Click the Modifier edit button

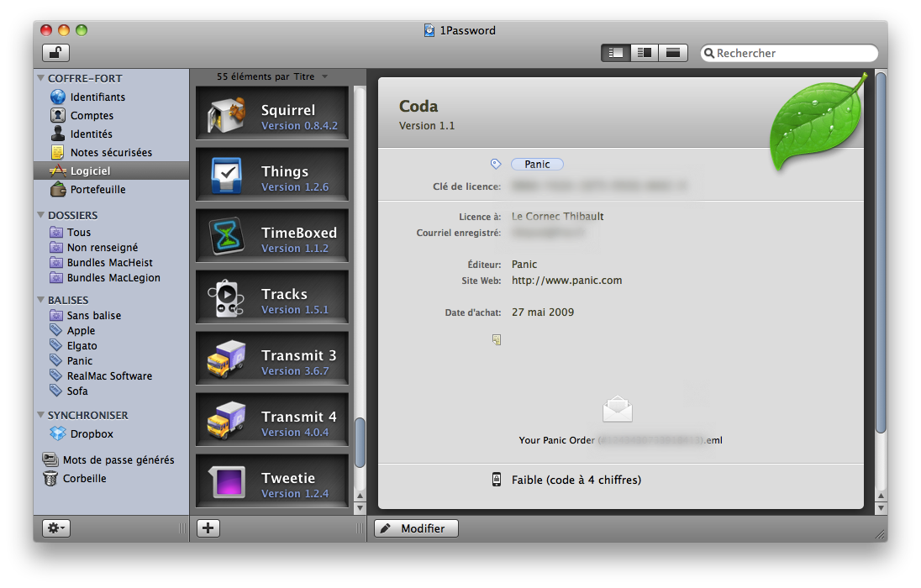point(416,528)
